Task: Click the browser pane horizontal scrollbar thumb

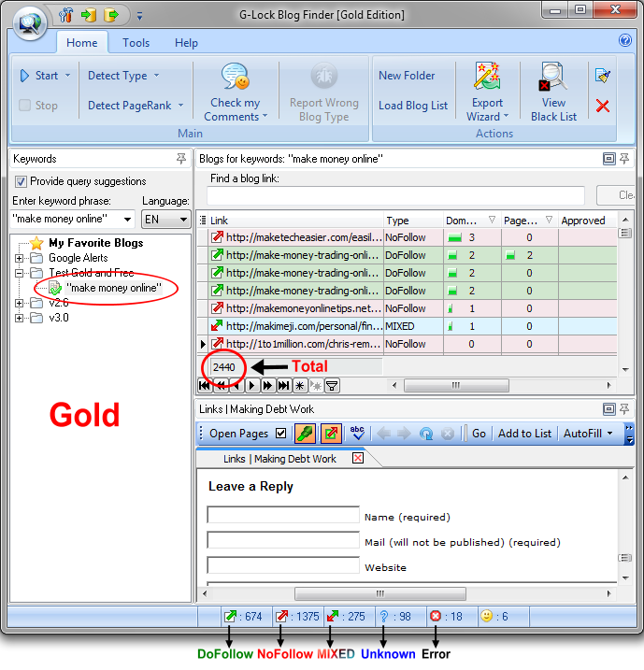Action: point(379,593)
